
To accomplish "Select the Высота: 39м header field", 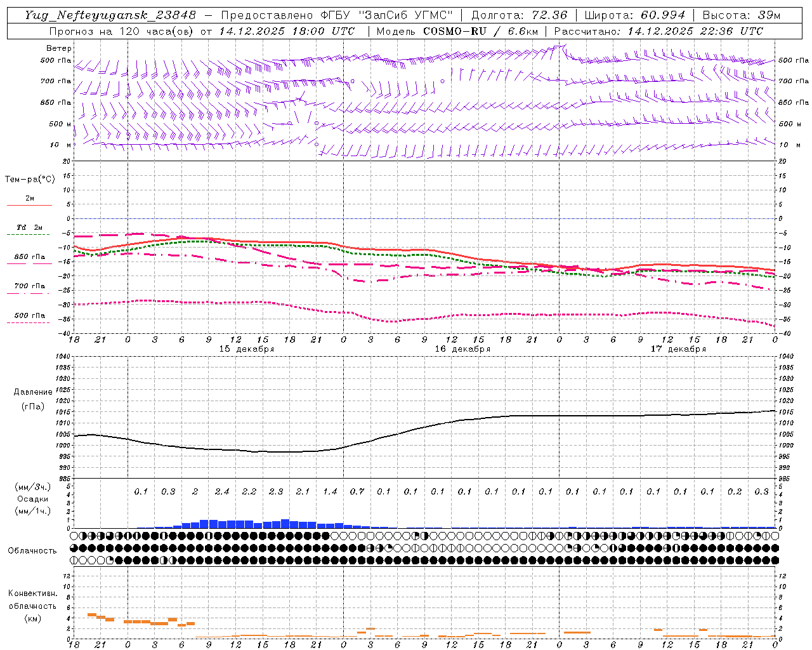I will 742,15.
